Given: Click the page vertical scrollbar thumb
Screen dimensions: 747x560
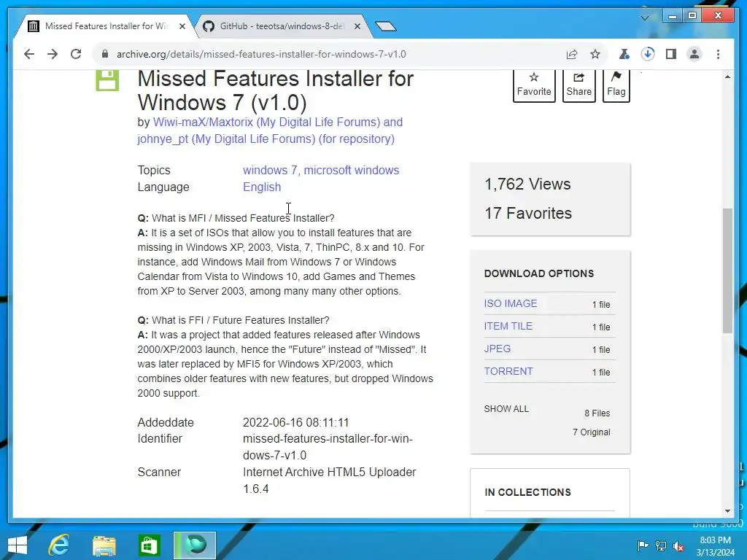Looking at the screenshot, I should click(x=727, y=271).
